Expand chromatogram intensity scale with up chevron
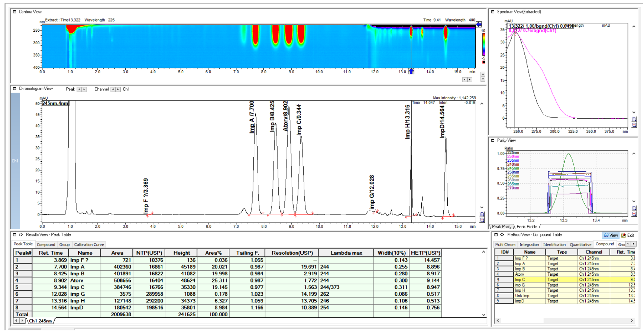Image resolution: width=644 pixels, height=333 pixels. click(x=482, y=104)
